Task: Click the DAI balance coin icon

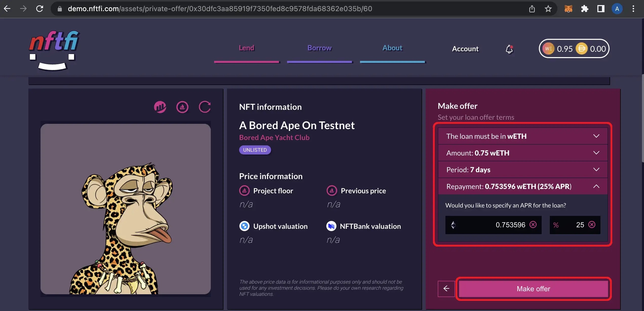Action: (x=581, y=48)
